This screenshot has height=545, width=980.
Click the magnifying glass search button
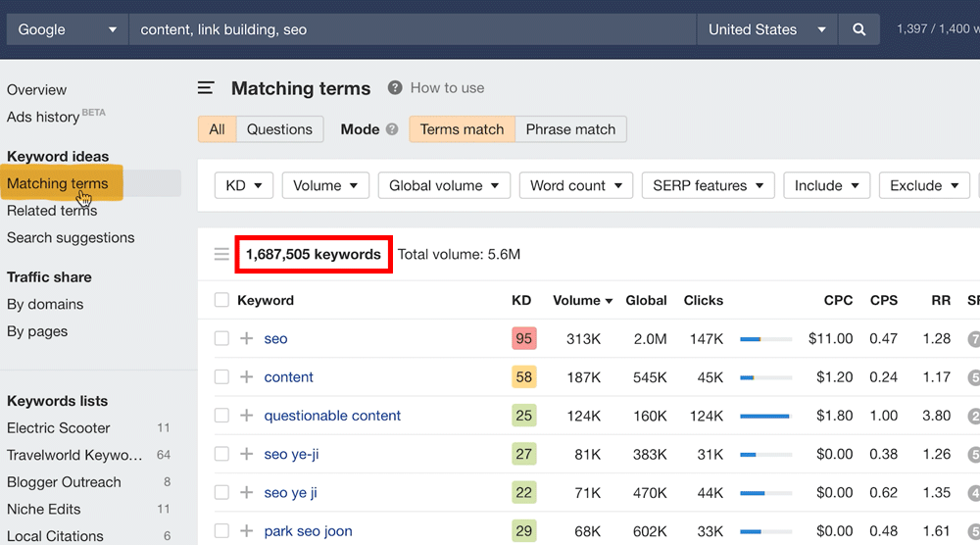859,29
